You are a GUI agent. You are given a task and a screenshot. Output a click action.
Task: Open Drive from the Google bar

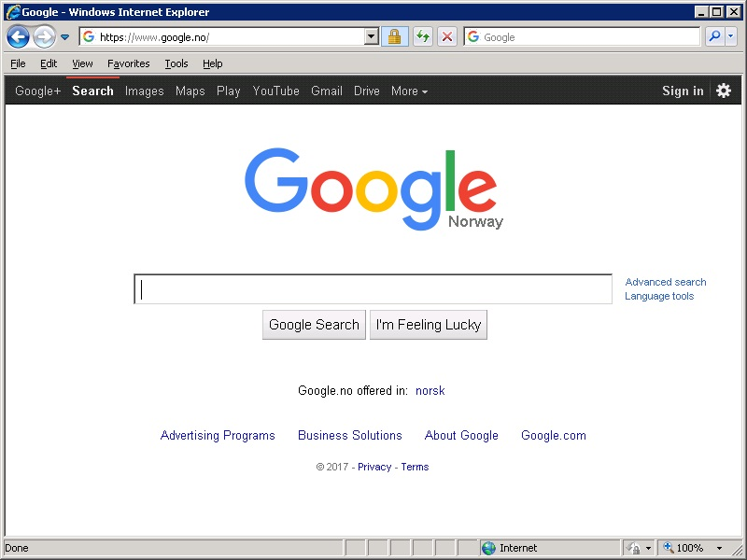pyautogui.click(x=367, y=91)
